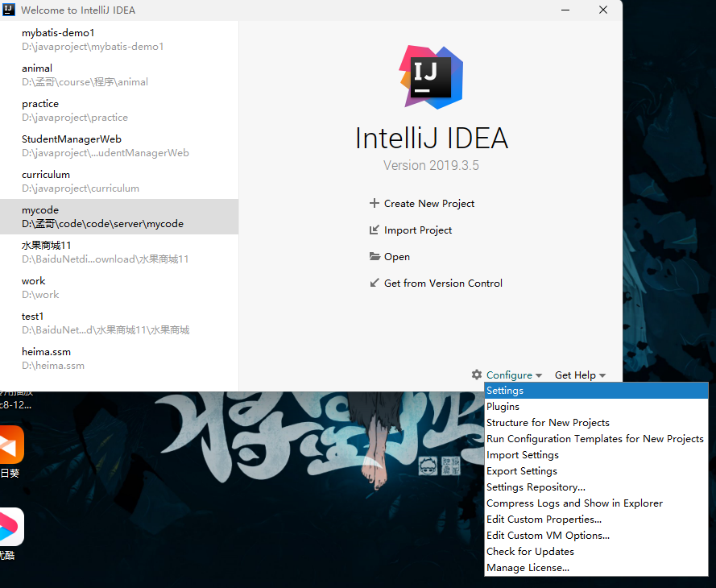Click the Configure gear icon

tap(476, 375)
